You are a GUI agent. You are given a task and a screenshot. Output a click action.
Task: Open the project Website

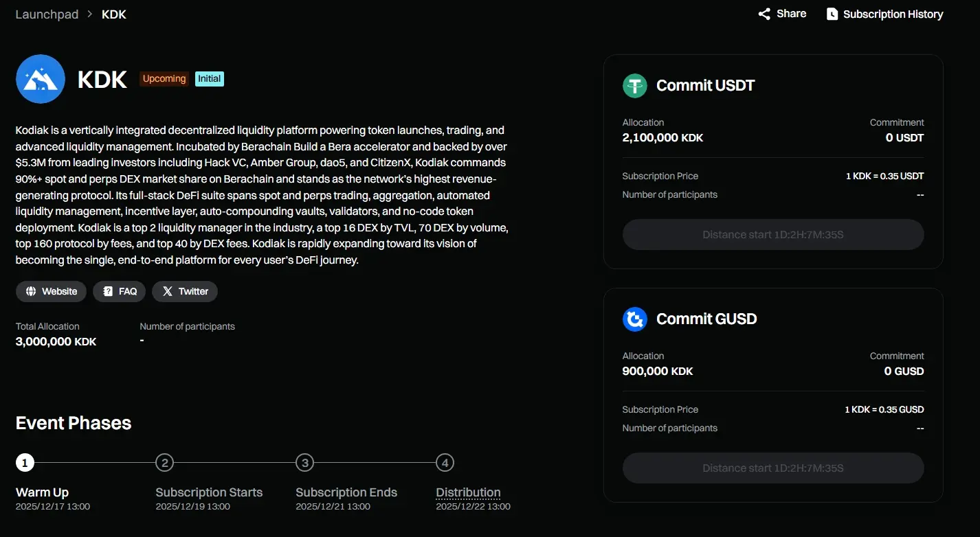pos(52,291)
